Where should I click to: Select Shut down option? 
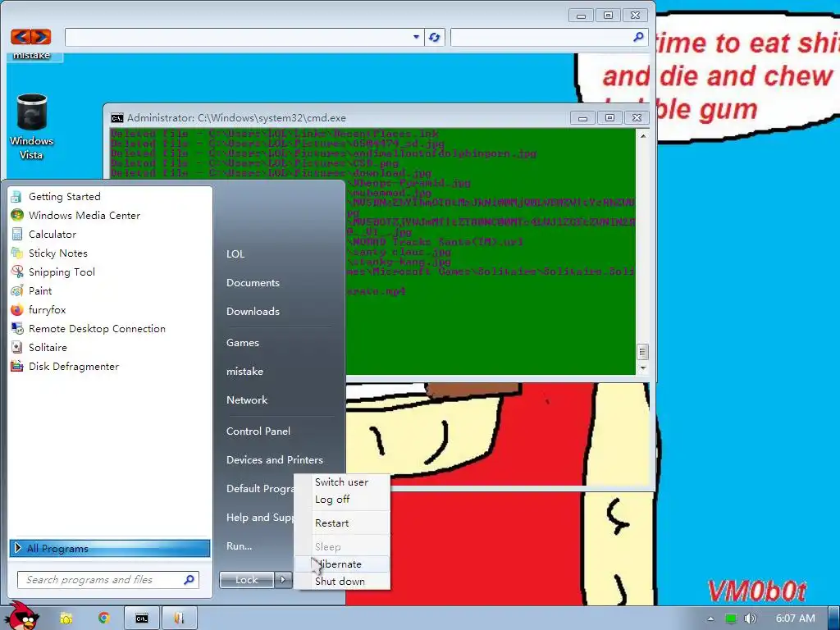click(x=342, y=582)
